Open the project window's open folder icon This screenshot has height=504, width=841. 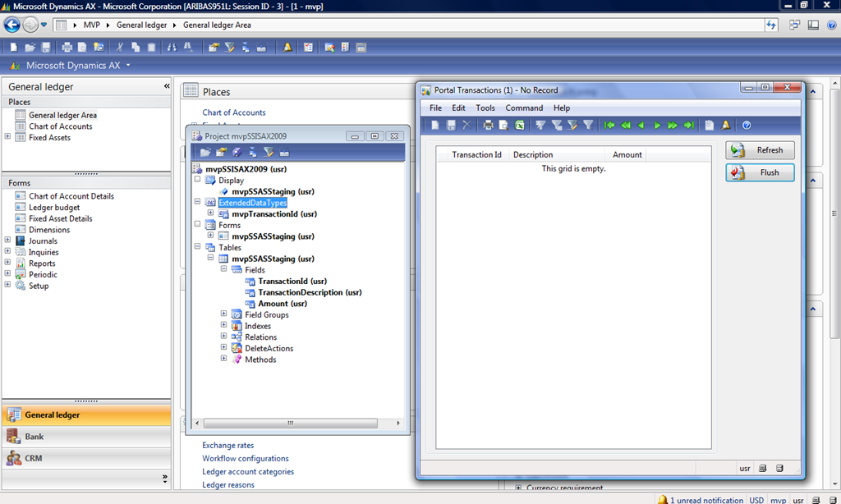pos(205,153)
